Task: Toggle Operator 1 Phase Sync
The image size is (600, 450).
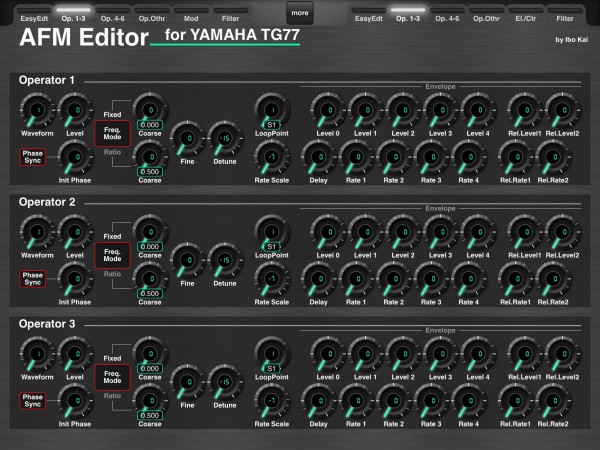Action: (x=33, y=157)
